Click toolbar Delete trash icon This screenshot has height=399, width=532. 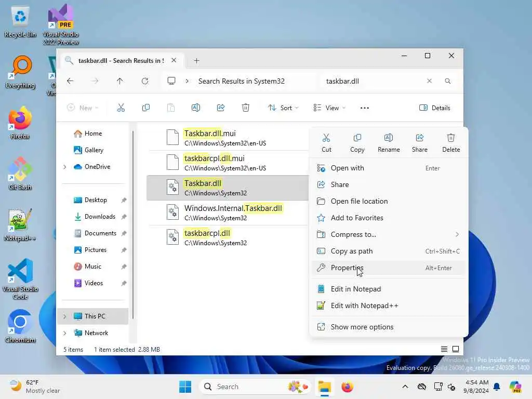246,108
